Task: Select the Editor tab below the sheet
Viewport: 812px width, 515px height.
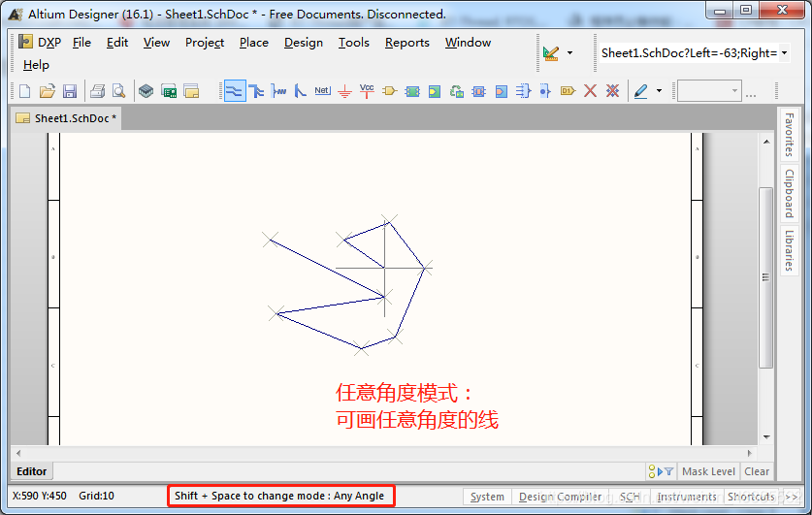Action: click(32, 471)
